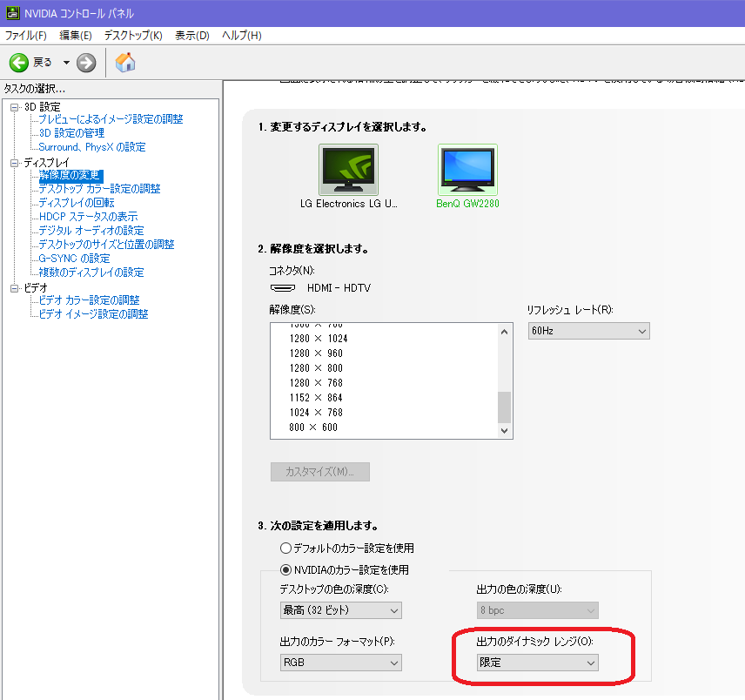745x700 pixels.
Task: Collapse the 3D 設定 tree node
Action: coord(14,107)
